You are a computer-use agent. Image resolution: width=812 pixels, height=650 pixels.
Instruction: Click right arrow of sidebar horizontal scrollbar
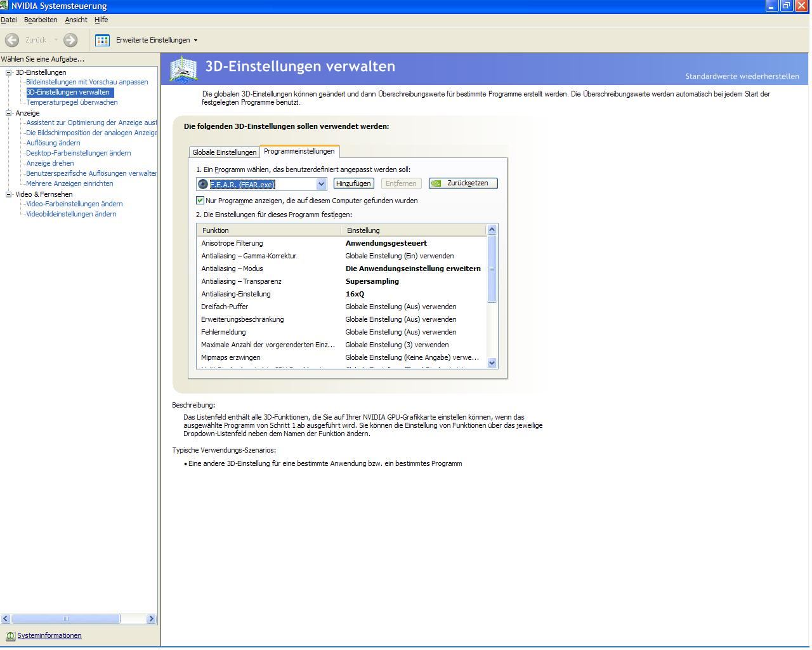[151, 618]
